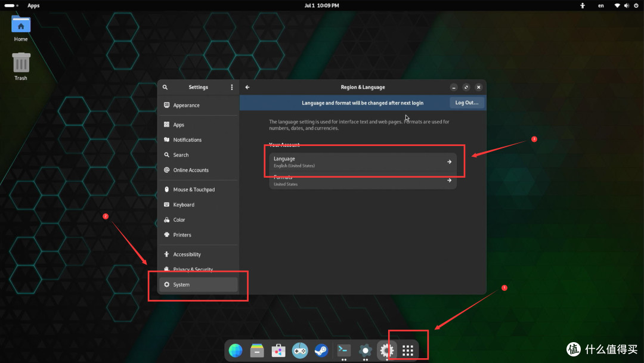Open Appearance settings
This screenshot has height=363, width=644.
click(199, 105)
